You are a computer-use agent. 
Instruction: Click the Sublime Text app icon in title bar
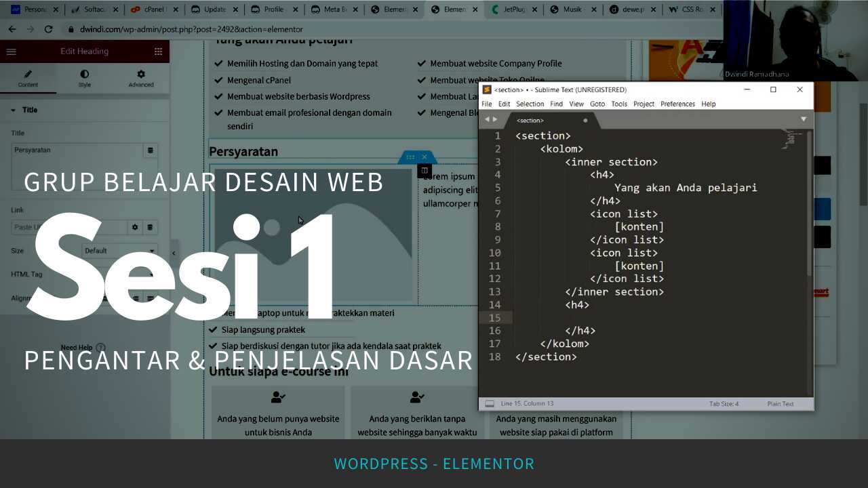click(487, 89)
